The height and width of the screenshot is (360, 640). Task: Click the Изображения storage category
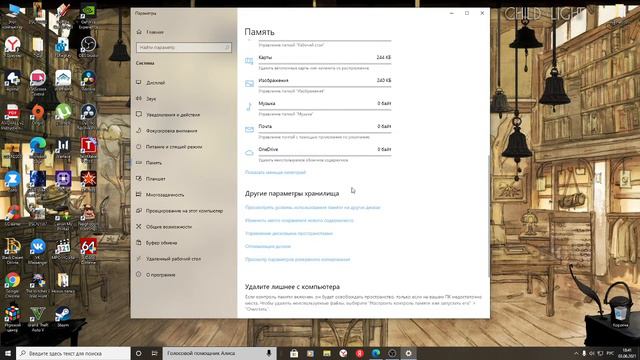(318, 85)
